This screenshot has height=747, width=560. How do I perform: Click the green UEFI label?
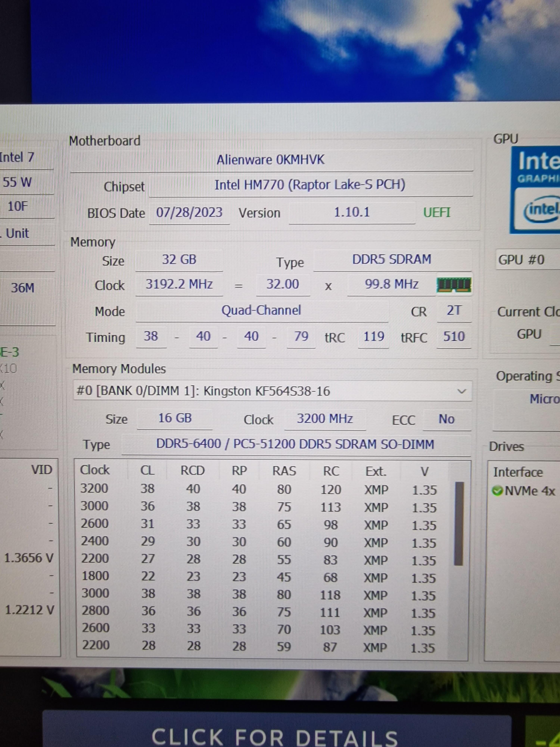pos(437,212)
